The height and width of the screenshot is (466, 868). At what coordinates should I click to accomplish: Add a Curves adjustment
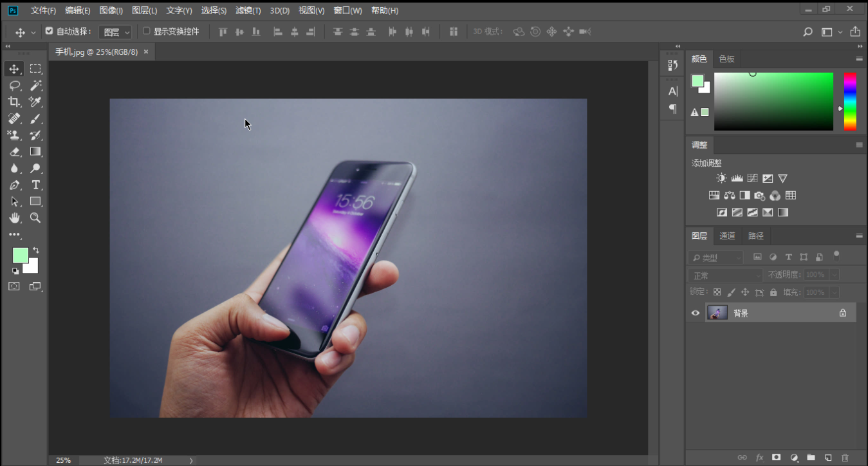[x=752, y=178]
